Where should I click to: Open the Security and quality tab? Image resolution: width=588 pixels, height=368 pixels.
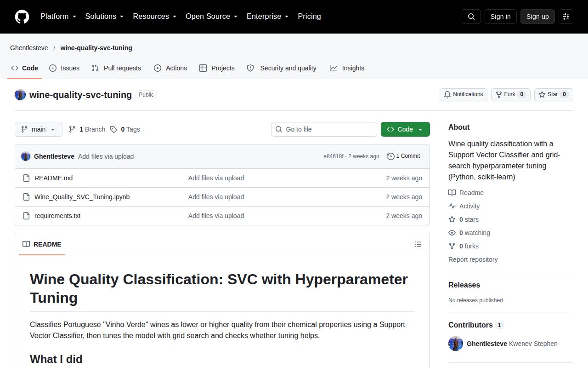[282, 68]
